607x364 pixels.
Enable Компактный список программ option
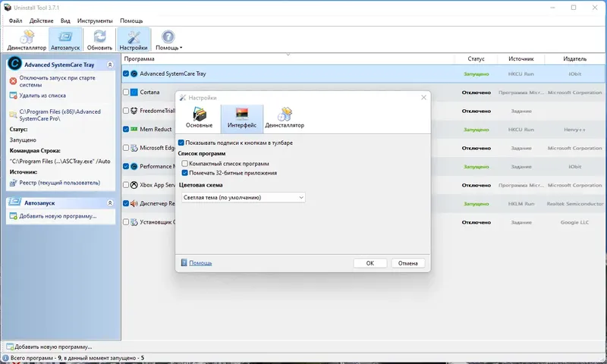click(184, 164)
